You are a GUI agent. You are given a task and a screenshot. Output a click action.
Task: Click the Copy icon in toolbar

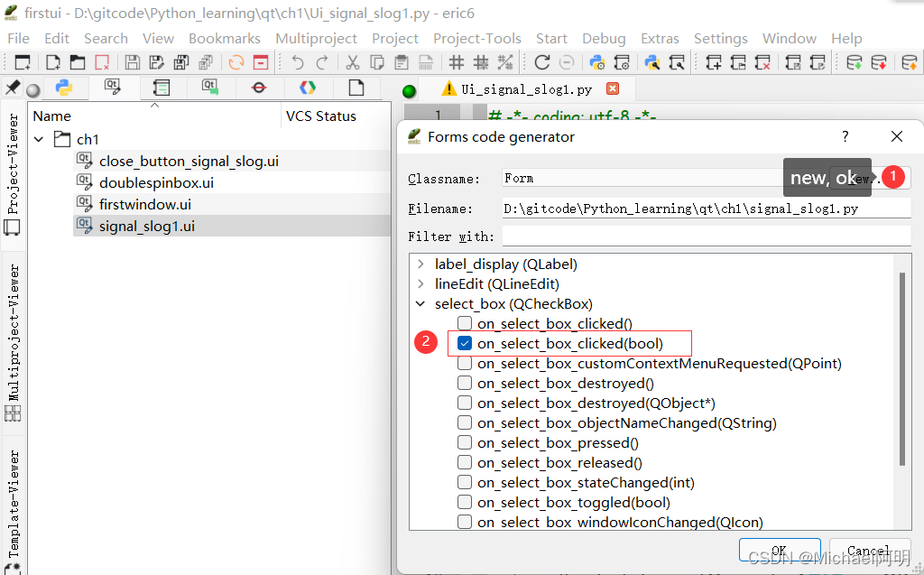click(x=377, y=62)
